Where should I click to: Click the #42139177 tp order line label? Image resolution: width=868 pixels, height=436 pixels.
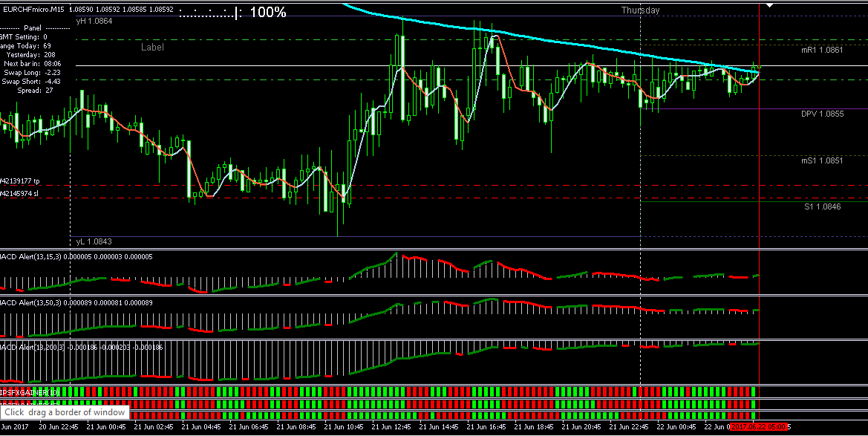21,181
